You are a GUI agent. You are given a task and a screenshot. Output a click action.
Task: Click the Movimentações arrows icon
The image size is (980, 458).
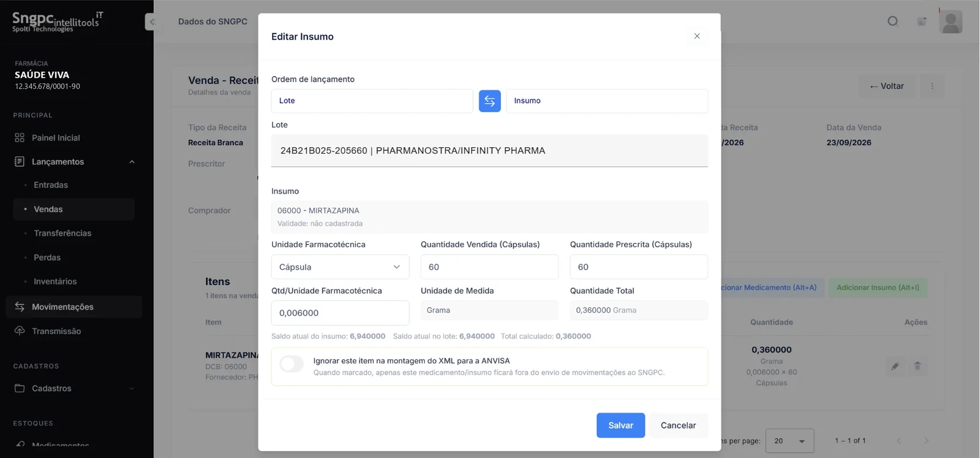20,307
